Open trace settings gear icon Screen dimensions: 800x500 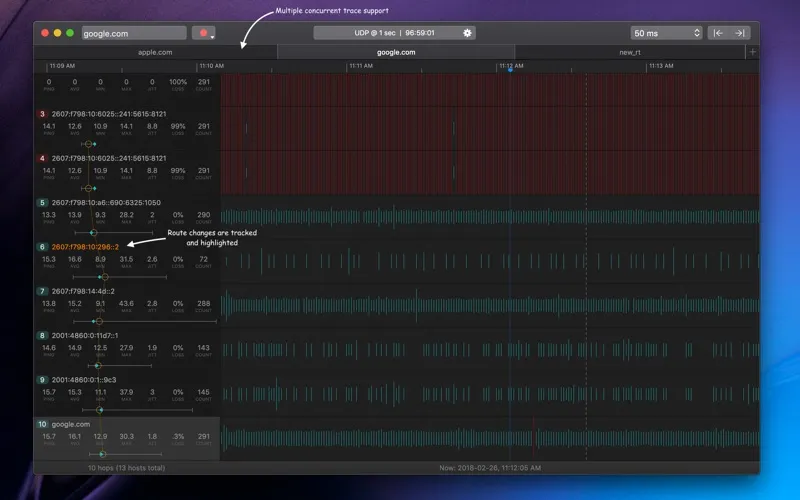pos(467,33)
